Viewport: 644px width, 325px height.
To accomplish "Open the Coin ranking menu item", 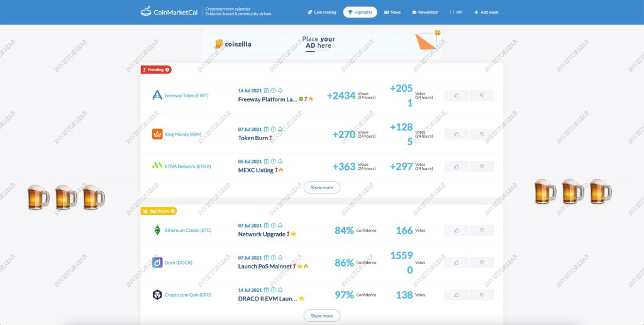I will point(322,13).
